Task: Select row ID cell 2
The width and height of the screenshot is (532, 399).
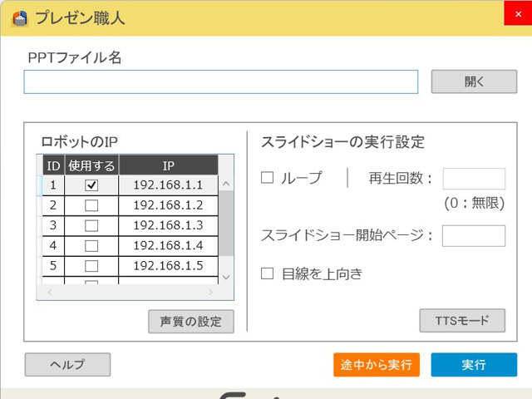Action: click(53, 205)
